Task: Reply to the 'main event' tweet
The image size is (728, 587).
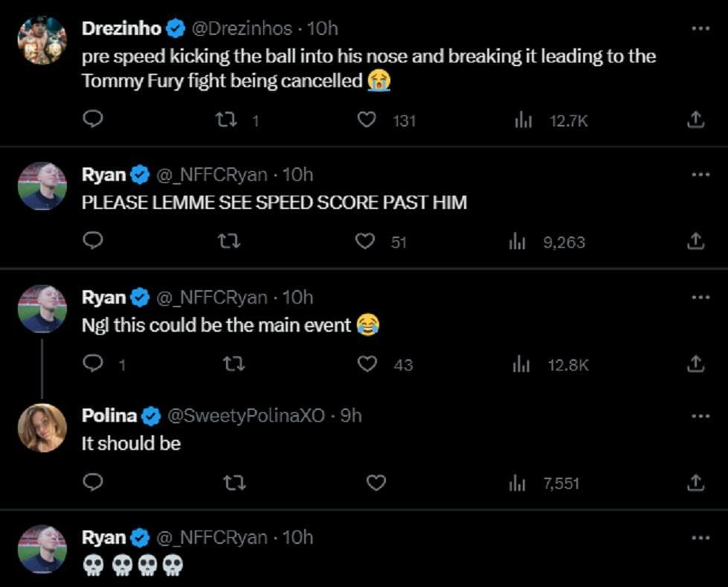Action: pyautogui.click(x=91, y=364)
